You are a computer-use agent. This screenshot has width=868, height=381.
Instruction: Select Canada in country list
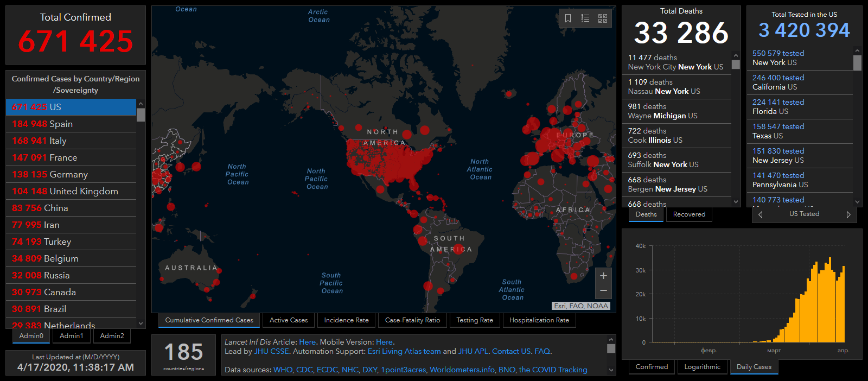click(x=71, y=292)
